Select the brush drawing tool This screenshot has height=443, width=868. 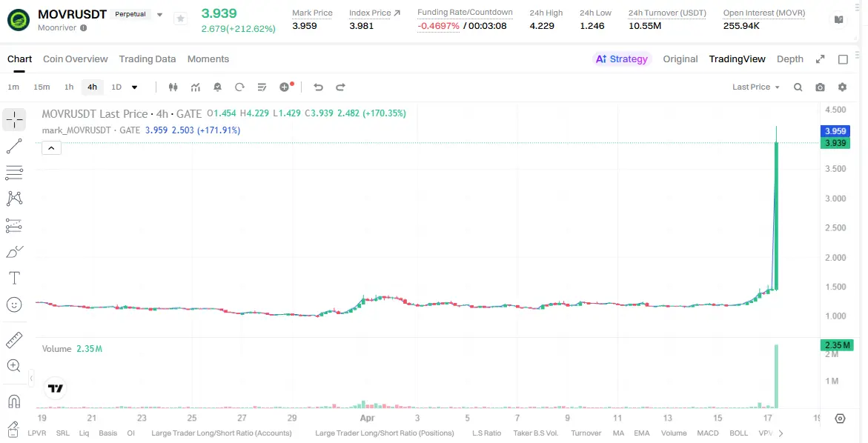[14, 252]
